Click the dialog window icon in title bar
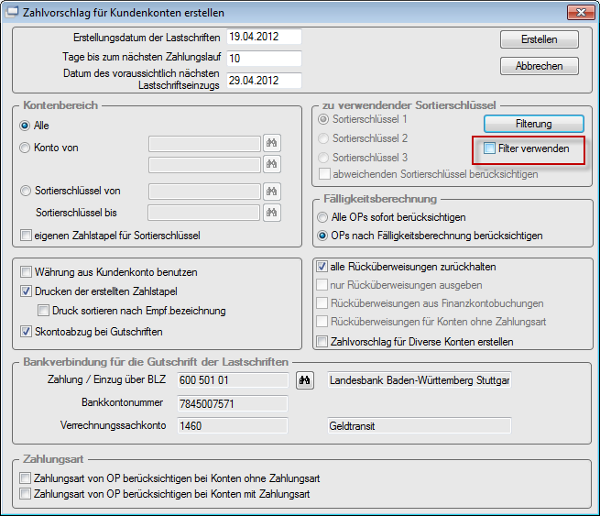The width and height of the screenshot is (600, 516). (x=11, y=12)
